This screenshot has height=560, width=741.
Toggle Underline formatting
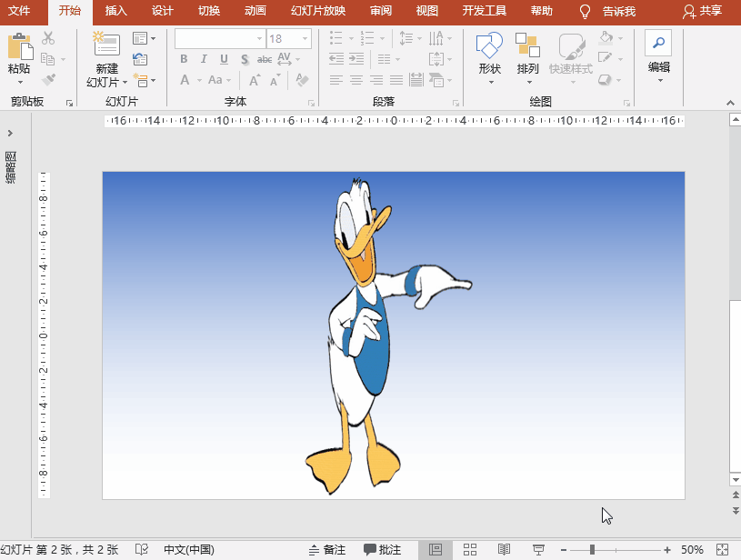(224, 59)
